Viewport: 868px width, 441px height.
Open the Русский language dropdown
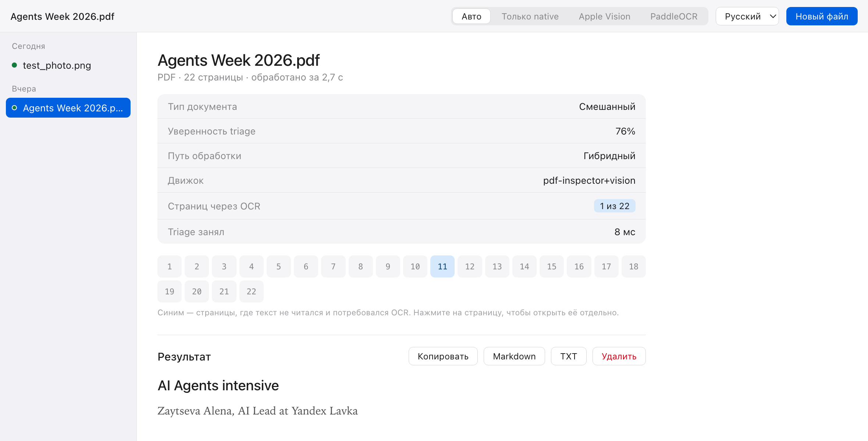pos(747,17)
